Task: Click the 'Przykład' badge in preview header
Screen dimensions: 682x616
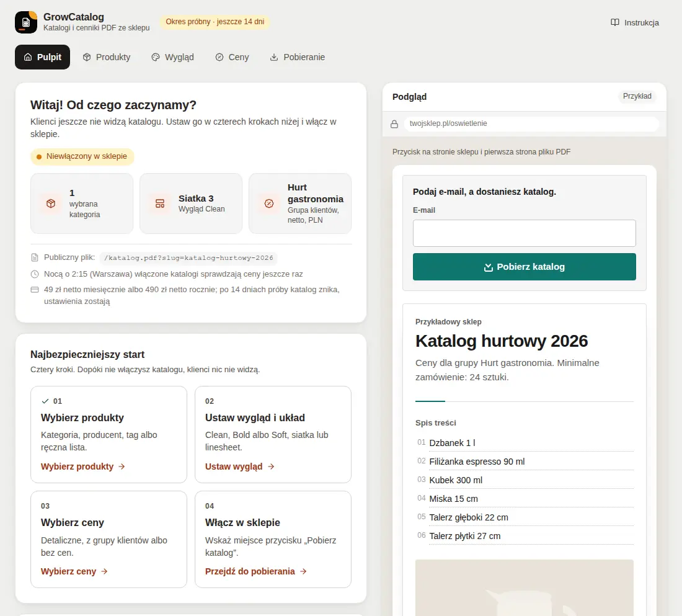Action: (637, 96)
